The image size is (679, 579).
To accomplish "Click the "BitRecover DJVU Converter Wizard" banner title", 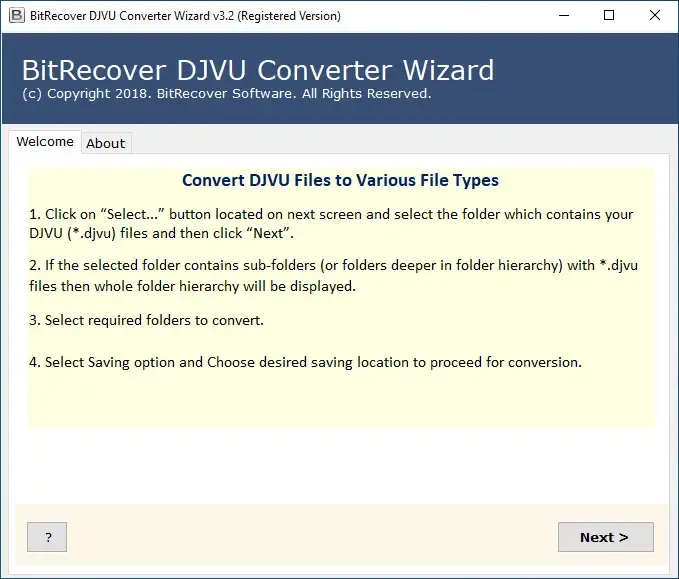I will pyautogui.click(x=258, y=70).
